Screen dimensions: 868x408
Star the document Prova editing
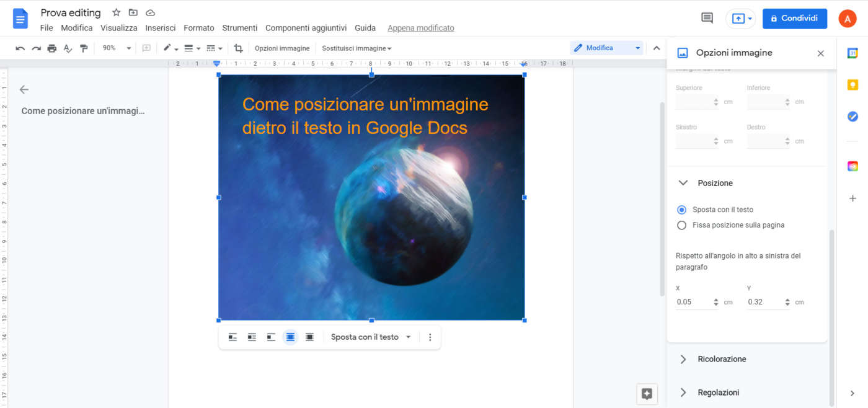[x=116, y=13]
